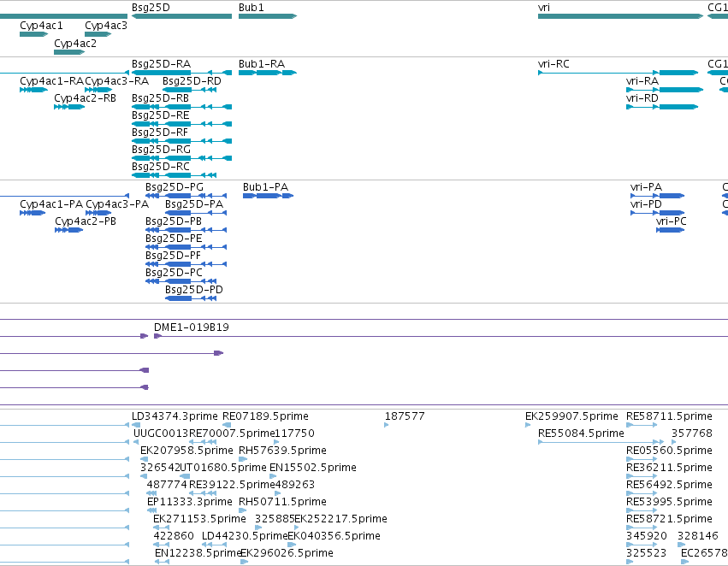The height and width of the screenshot is (566, 728).
Task: Select transcript vri-RA
Action: pos(665,90)
